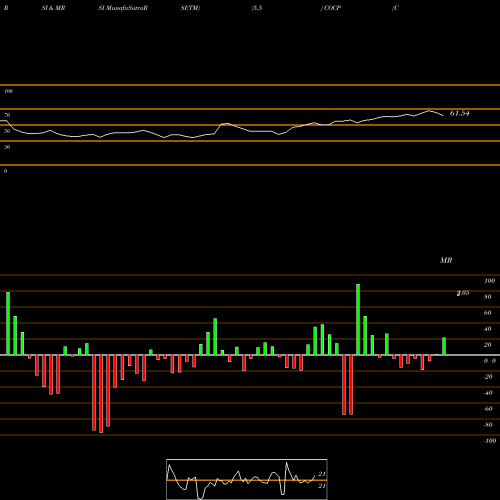Click the 'SI(TM)' header text
Image resolution: width=500 pixels, height=500 pixels.
190,8
